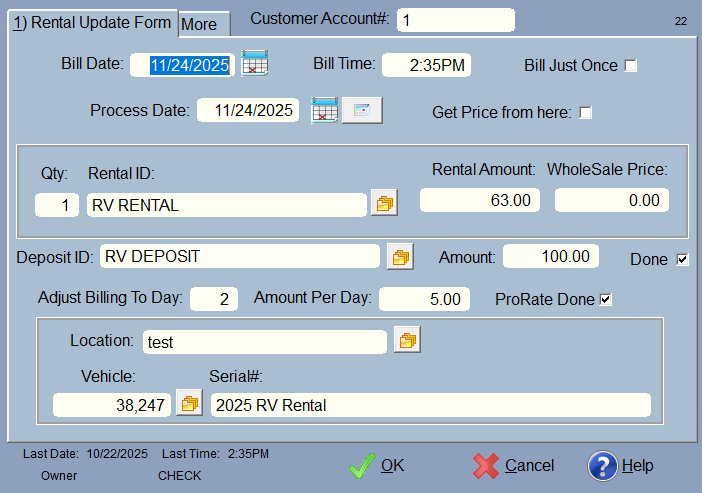
Task: Click the deposit Amount field showing 100.00
Action: click(x=551, y=256)
